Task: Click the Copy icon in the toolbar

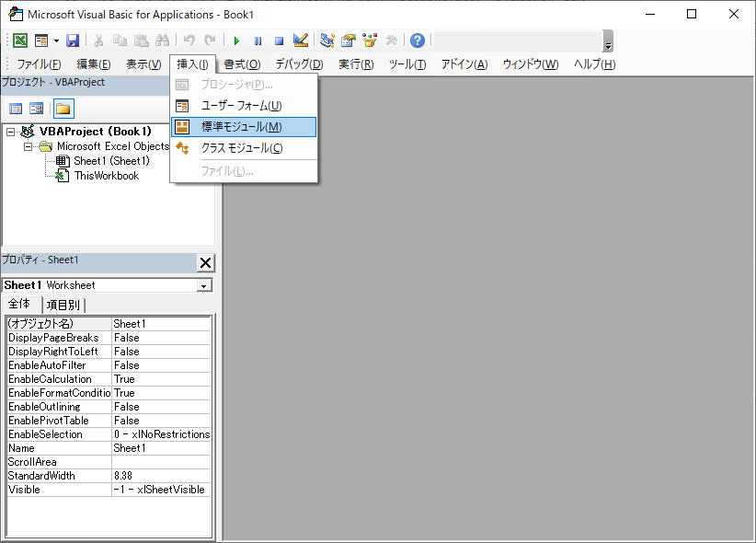Action: coord(120,40)
